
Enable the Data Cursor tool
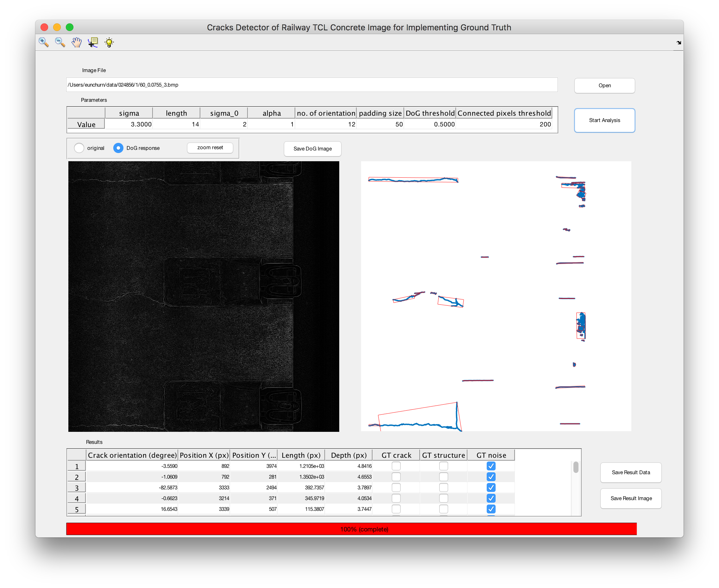tap(93, 42)
